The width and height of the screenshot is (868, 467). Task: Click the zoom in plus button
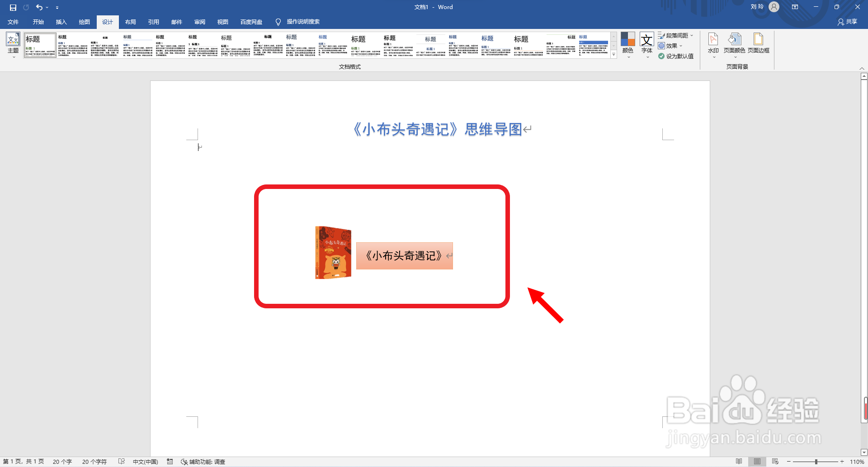pyautogui.click(x=842, y=462)
